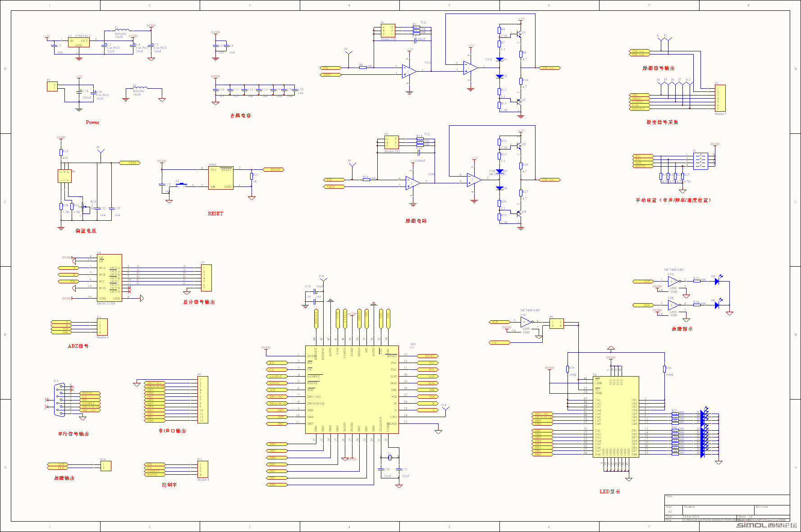The width and height of the screenshot is (801, 532).
Task: Select the U3A op-amp triangle
Action: point(471,68)
